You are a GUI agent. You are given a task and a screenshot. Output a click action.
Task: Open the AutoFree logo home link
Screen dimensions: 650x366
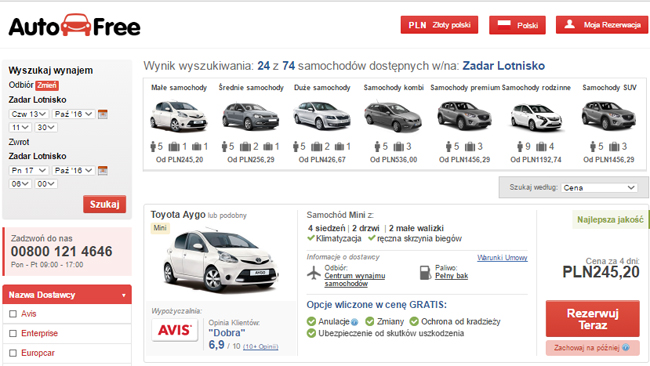coord(75,26)
